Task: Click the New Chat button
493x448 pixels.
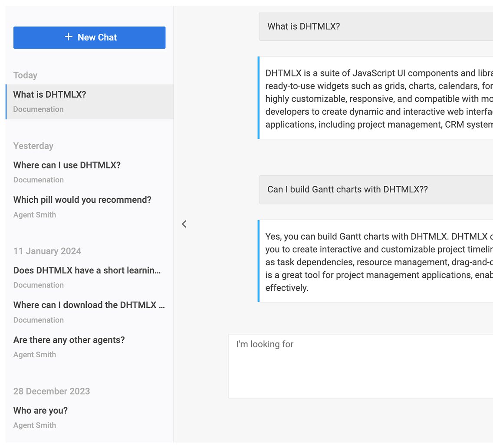Action: (x=89, y=37)
